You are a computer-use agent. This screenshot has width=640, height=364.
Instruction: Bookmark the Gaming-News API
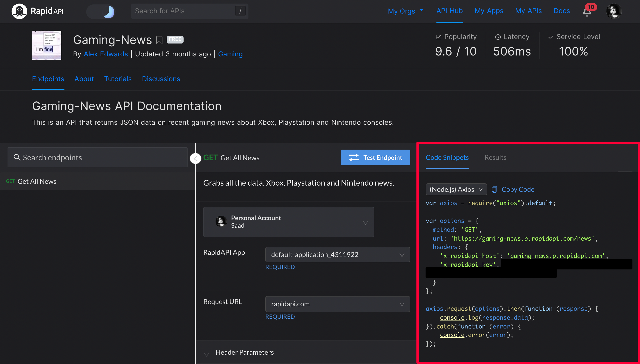click(x=159, y=40)
